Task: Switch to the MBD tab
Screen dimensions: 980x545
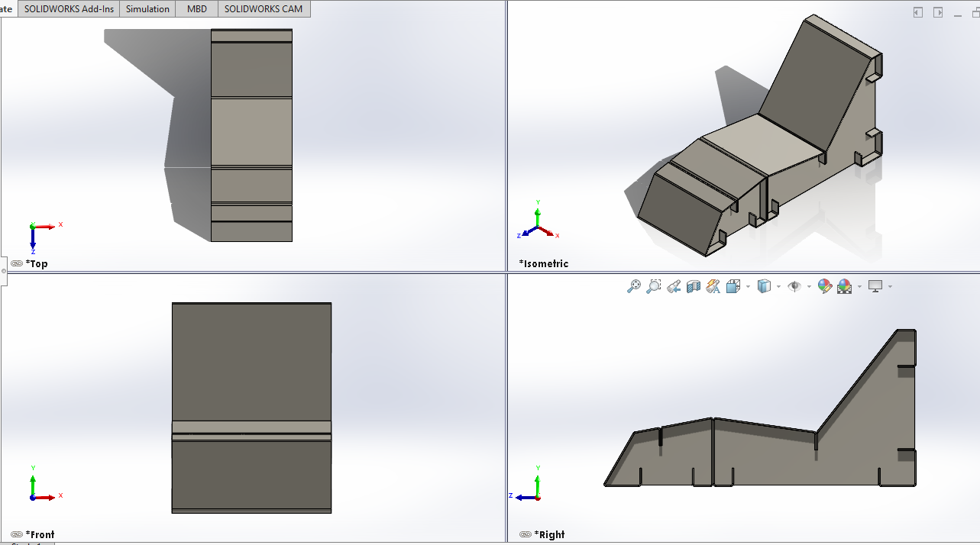Action: tap(197, 9)
